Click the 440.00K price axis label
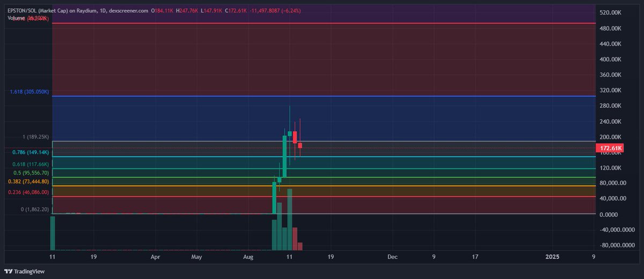Screen dimensions: 644x279 pyautogui.click(x=611, y=43)
